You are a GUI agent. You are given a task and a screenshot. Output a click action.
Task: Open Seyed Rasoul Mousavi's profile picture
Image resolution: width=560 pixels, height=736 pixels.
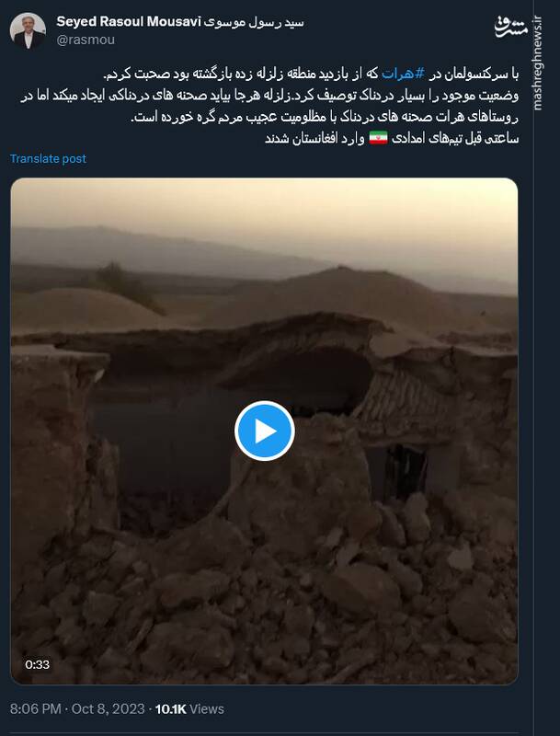click(x=28, y=31)
